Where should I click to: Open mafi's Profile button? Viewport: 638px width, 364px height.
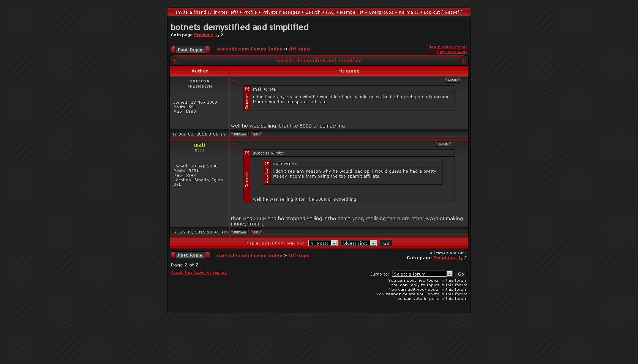tap(240, 232)
